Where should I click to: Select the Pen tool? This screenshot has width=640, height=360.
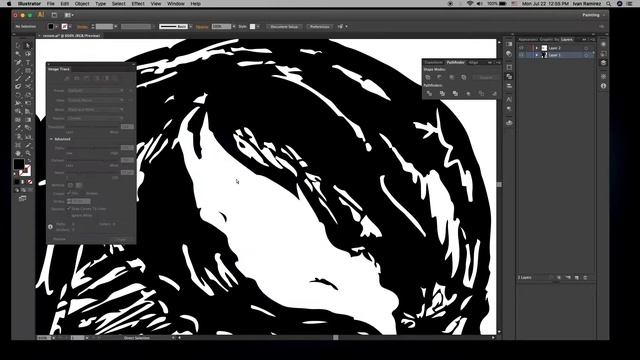(x=18, y=62)
